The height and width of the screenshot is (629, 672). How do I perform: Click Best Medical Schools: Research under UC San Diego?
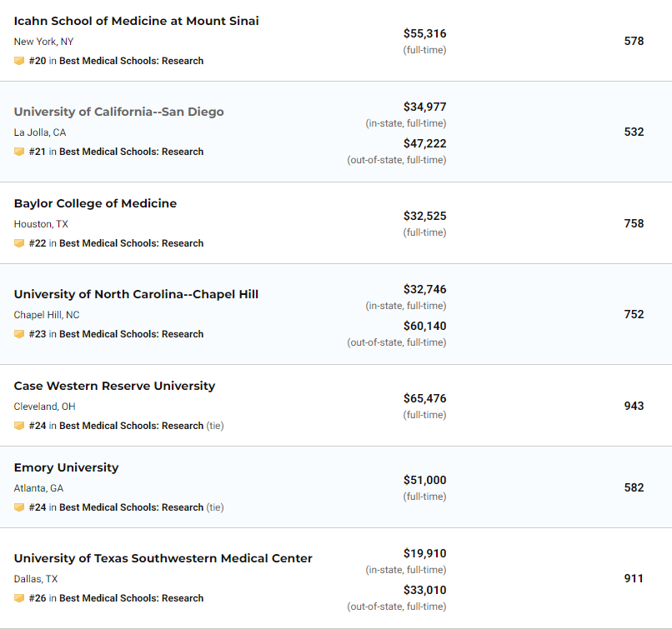pyautogui.click(x=131, y=152)
